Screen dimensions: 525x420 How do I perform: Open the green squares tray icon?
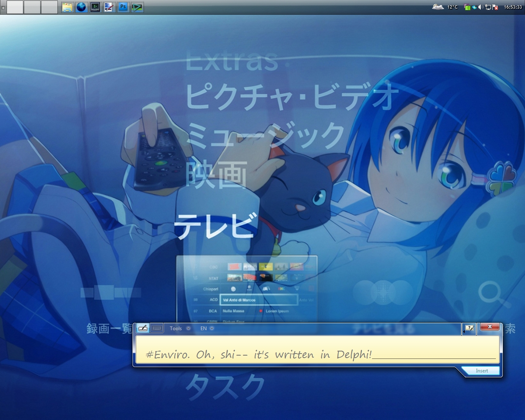(x=467, y=7)
